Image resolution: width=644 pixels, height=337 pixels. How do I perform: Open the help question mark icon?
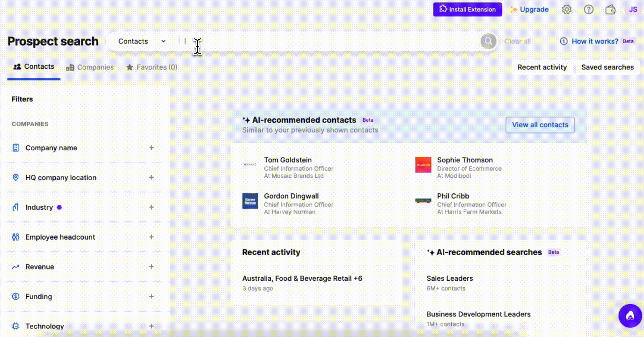[x=589, y=9]
